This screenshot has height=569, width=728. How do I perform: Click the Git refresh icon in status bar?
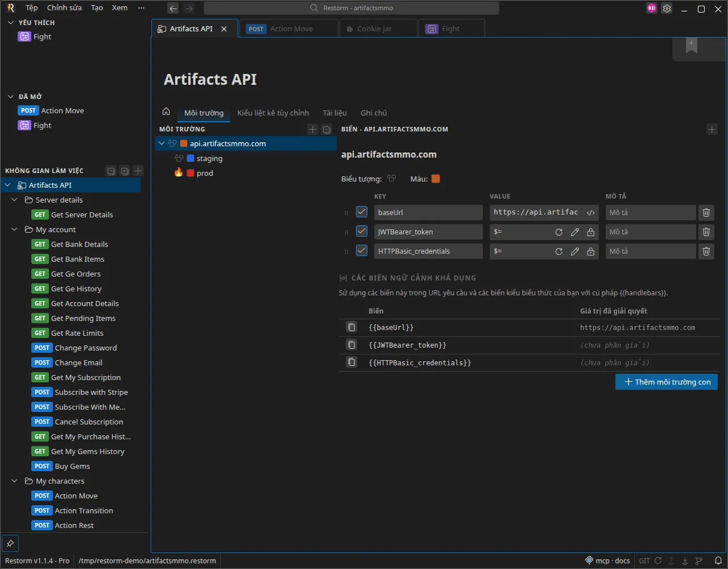coord(658,560)
